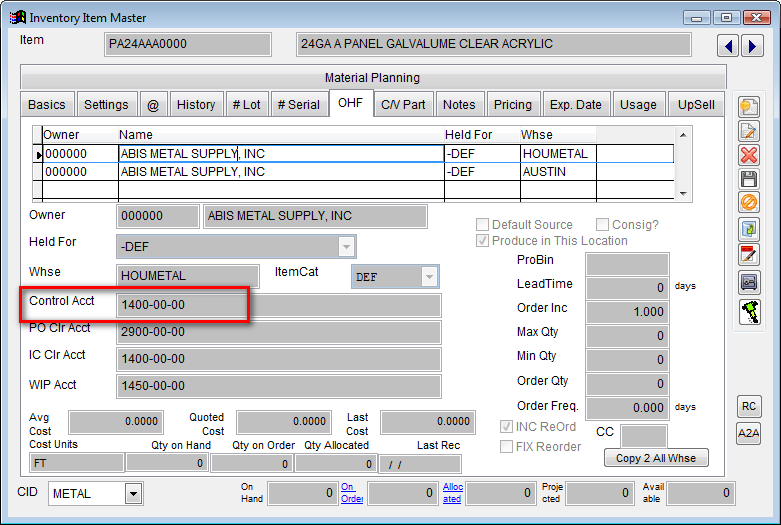Toggle the INC ReOrd checkbox

pos(507,427)
